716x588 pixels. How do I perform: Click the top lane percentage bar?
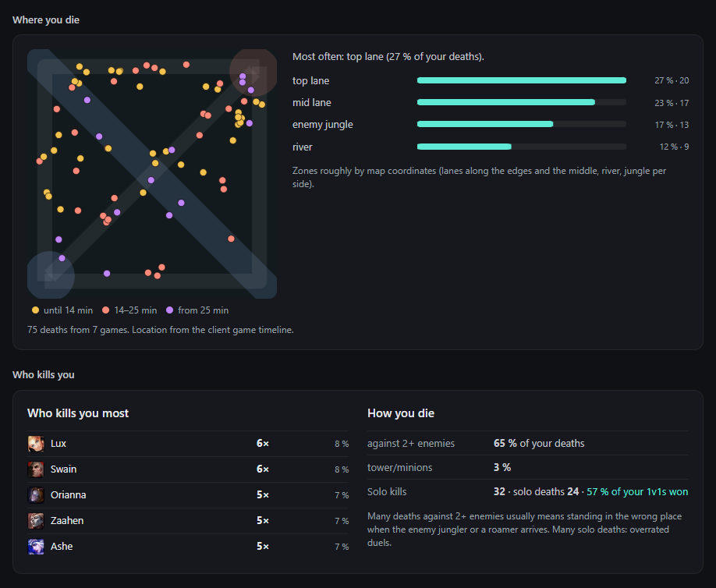(522, 80)
